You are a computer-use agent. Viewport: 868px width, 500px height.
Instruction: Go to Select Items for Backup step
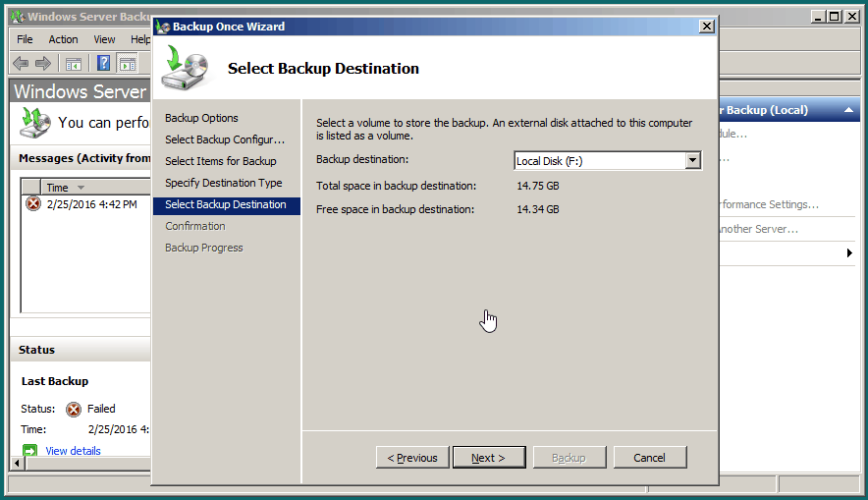point(220,161)
